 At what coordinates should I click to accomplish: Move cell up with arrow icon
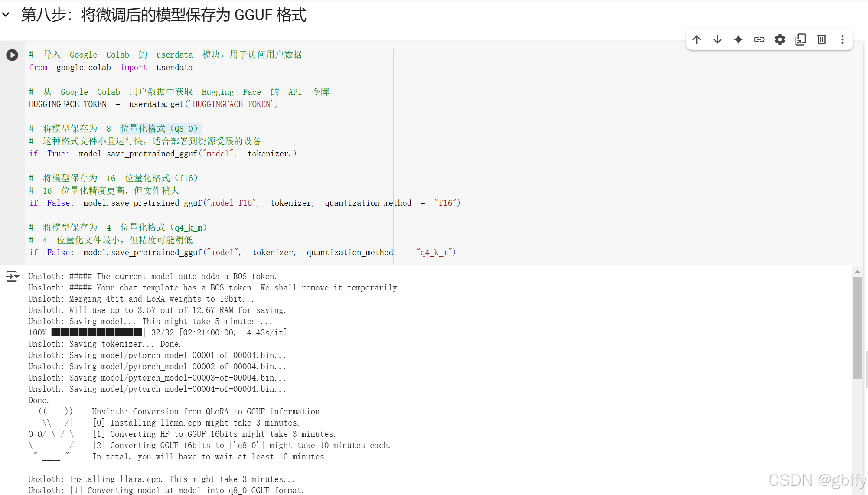click(x=697, y=39)
